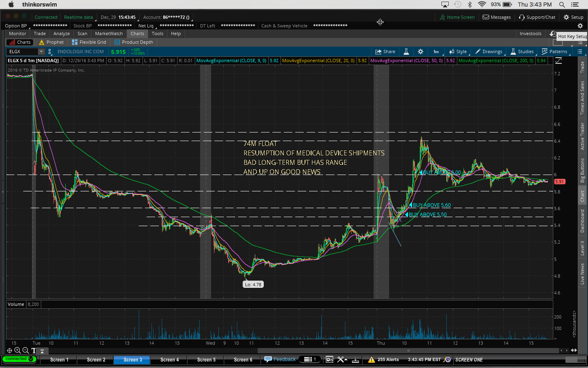Screen dimensions: 588x368
Task: Click the chart scale curve icon
Action: click(x=559, y=61)
